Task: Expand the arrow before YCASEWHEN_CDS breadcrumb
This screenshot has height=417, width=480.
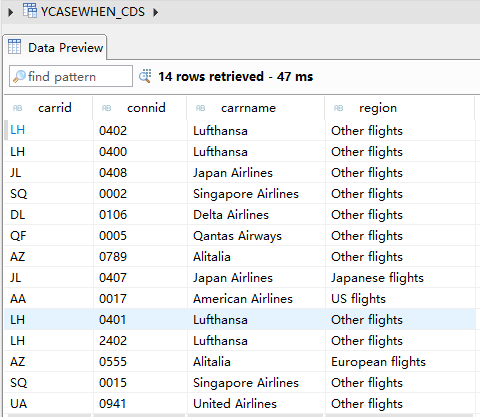Action: pyautogui.click(x=11, y=13)
